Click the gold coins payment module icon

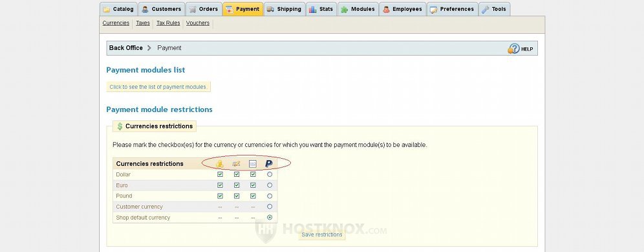(220, 164)
